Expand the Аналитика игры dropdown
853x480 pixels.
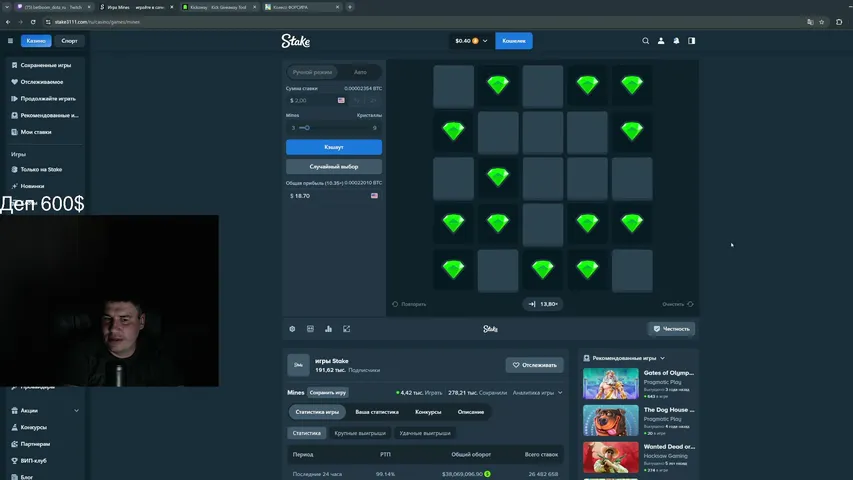537,392
